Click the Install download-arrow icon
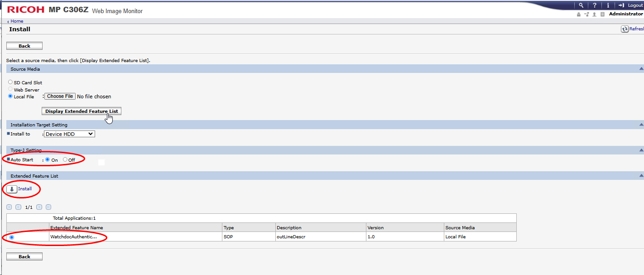 point(12,189)
